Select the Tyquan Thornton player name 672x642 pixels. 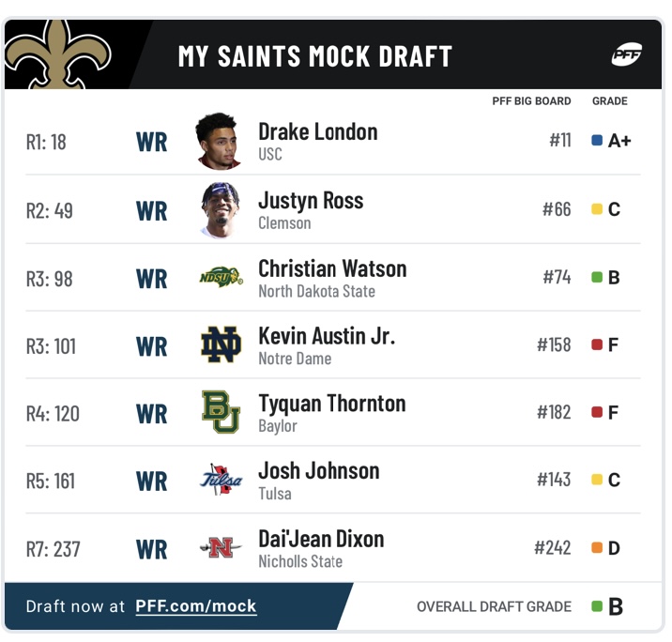pyautogui.click(x=332, y=404)
